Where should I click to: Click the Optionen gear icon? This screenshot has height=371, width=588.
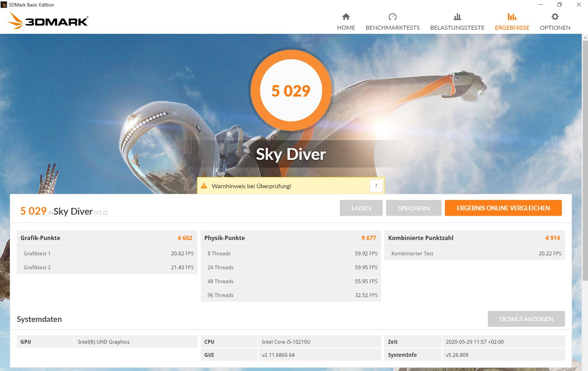[555, 17]
